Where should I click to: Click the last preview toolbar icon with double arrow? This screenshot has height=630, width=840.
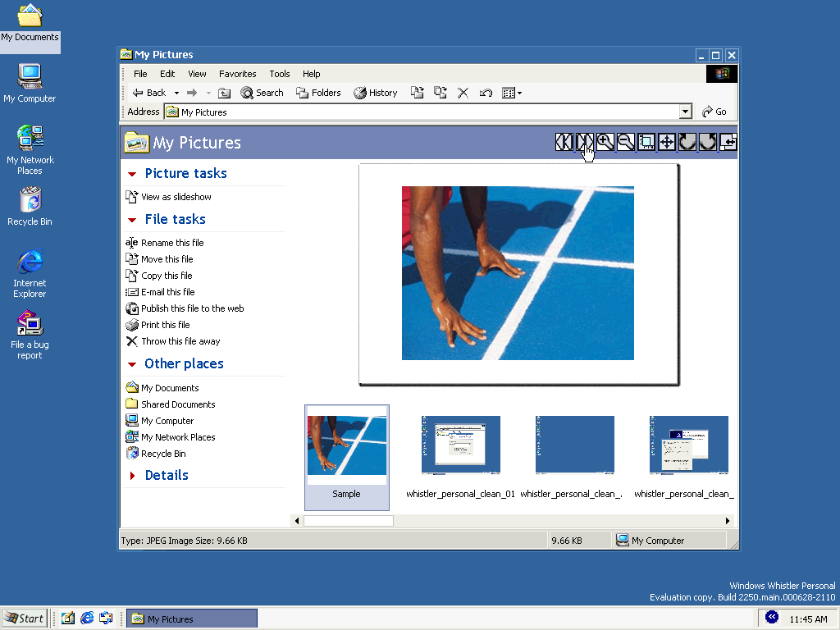coord(728,142)
